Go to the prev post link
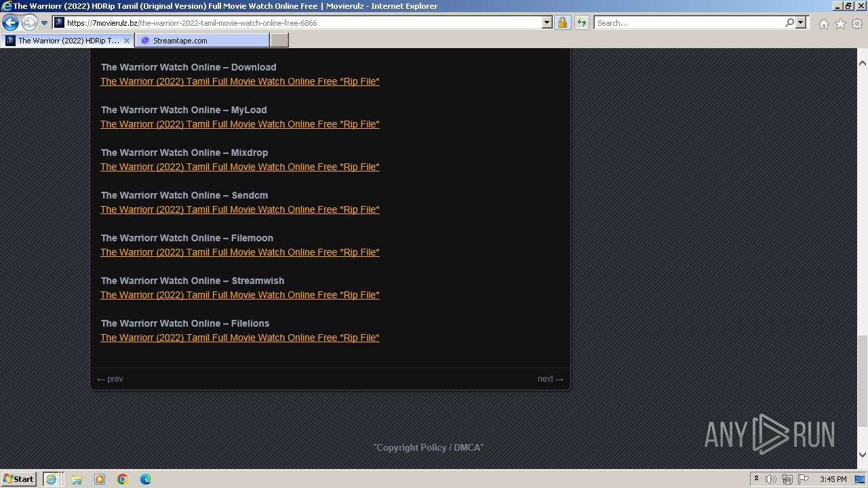This screenshot has height=488, width=868. (110, 379)
